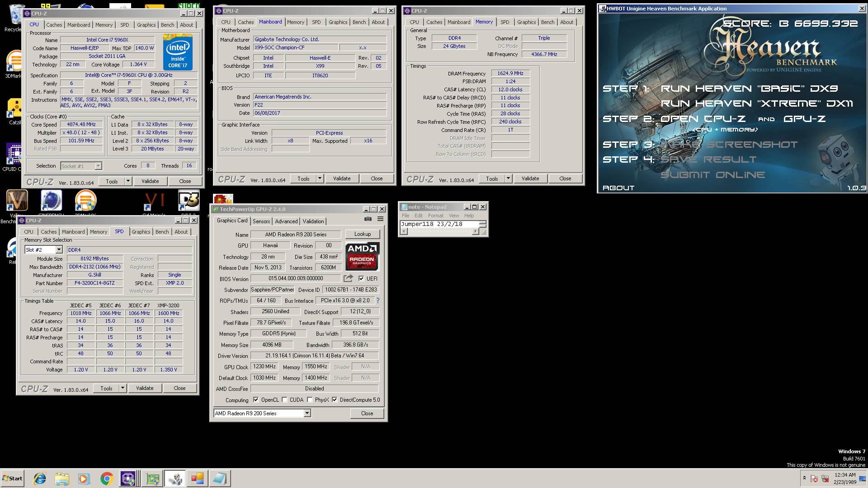Screen dimensions: 868x488
Task: Click the DRAM Frequency value 1624.9 MHz
Action: click(x=510, y=73)
